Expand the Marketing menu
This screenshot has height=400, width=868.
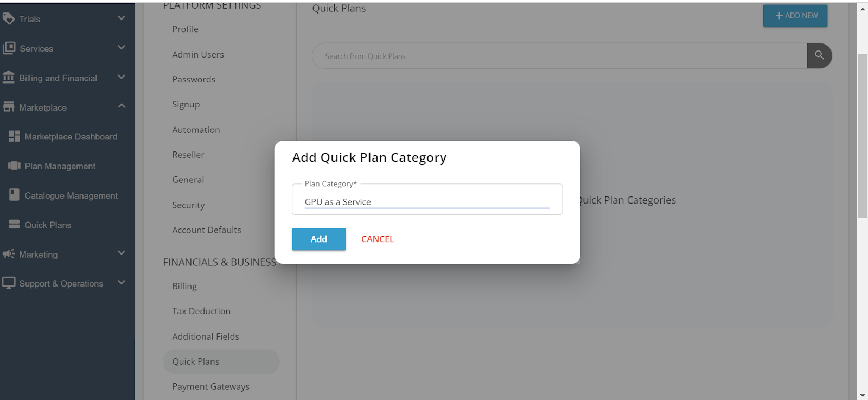coord(120,253)
